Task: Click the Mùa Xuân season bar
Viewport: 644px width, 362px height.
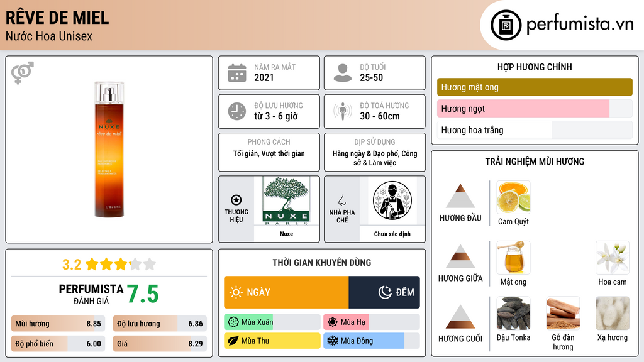Action: (272, 322)
